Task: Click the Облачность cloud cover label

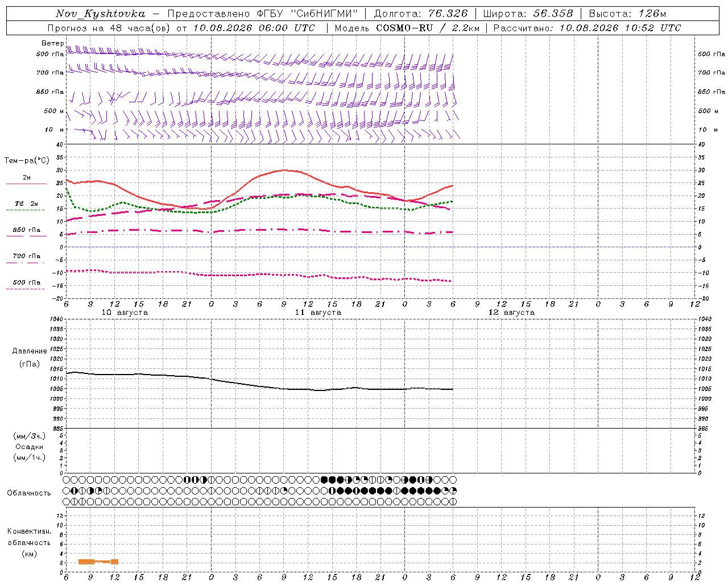Action: pyautogui.click(x=29, y=493)
